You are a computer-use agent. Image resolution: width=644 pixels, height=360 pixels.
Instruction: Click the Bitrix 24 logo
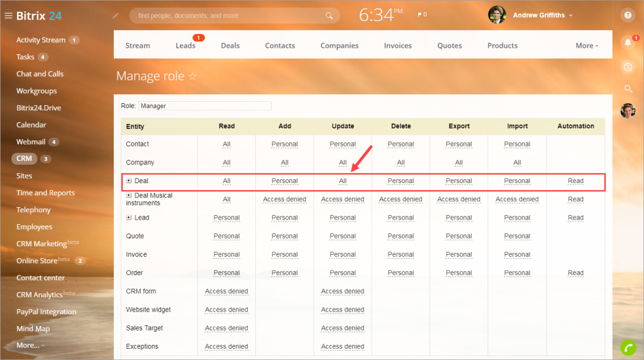click(x=38, y=16)
